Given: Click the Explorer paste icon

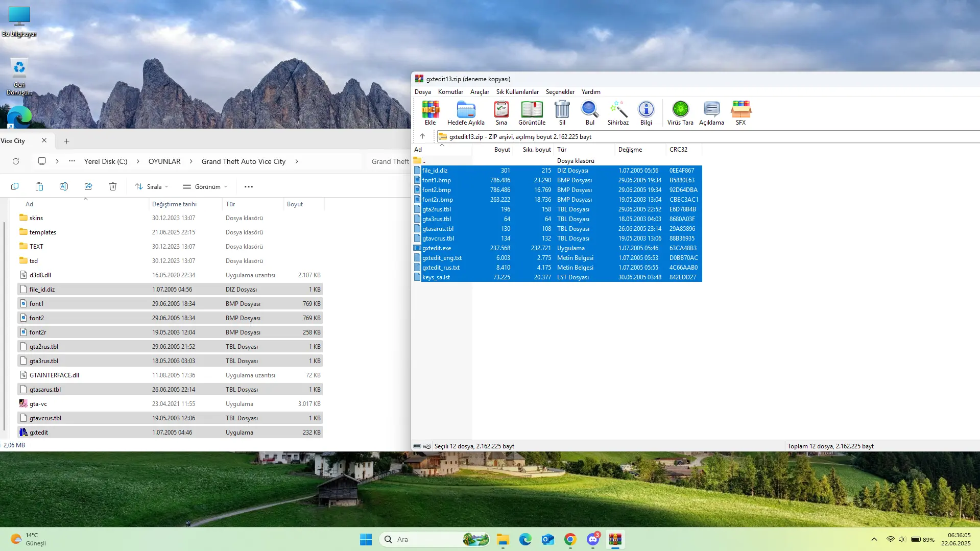Looking at the screenshot, I should point(39,186).
